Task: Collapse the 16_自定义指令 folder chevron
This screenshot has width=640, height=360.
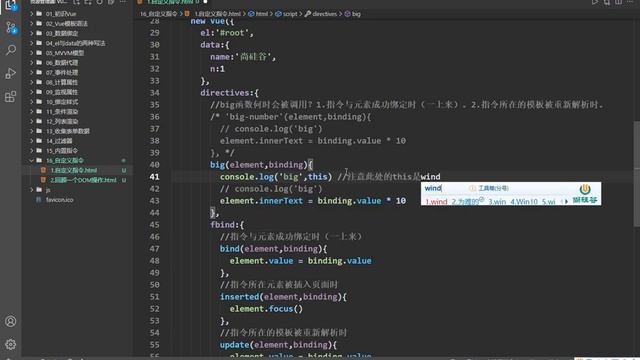Action: pos(31,160)
